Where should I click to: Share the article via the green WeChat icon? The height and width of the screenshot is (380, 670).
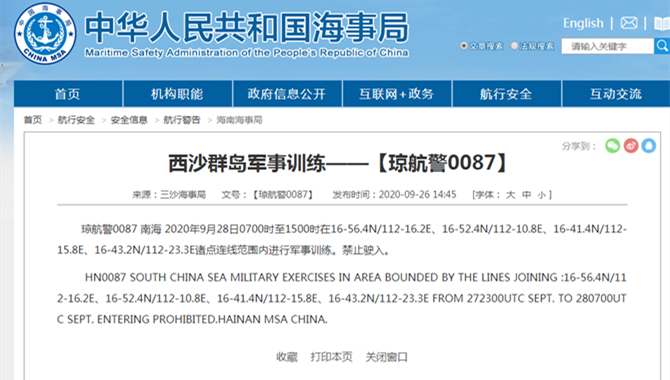tap(612, 146)
